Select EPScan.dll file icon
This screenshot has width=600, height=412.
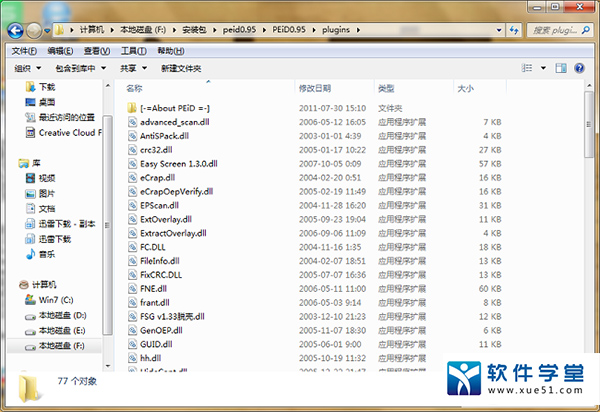click(132, 205)
